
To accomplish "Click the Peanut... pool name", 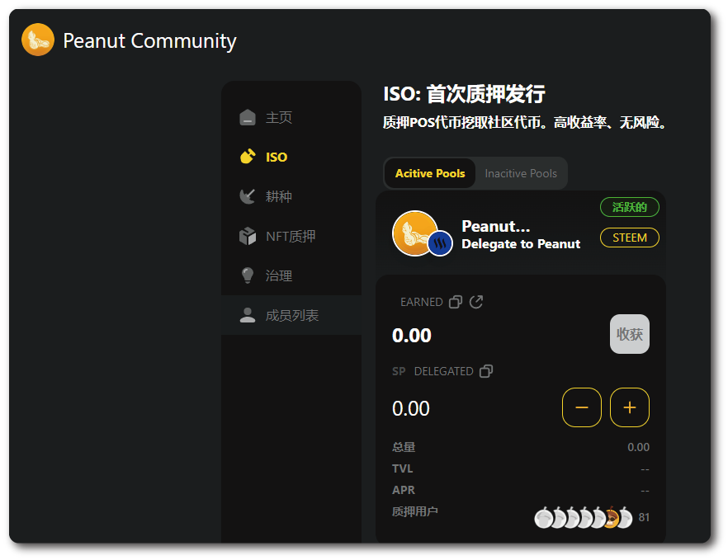I will (x=495, y=227).
